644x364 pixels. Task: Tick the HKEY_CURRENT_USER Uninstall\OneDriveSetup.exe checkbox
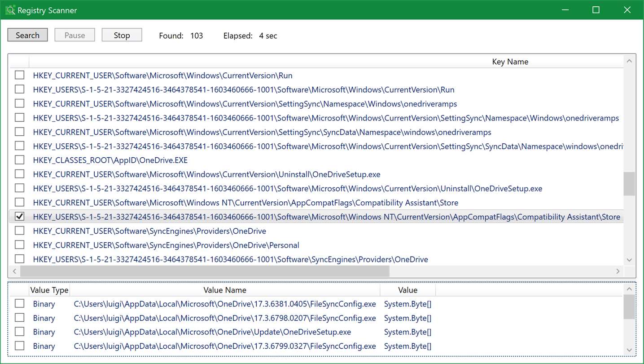[x=19, y=174]
